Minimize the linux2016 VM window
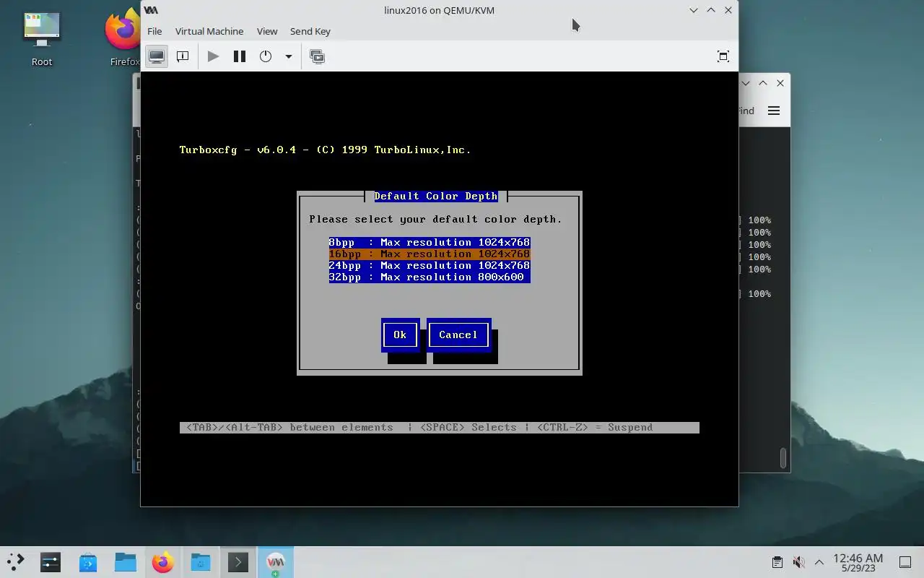Screen dimensions: 924x578 (694, 10)
